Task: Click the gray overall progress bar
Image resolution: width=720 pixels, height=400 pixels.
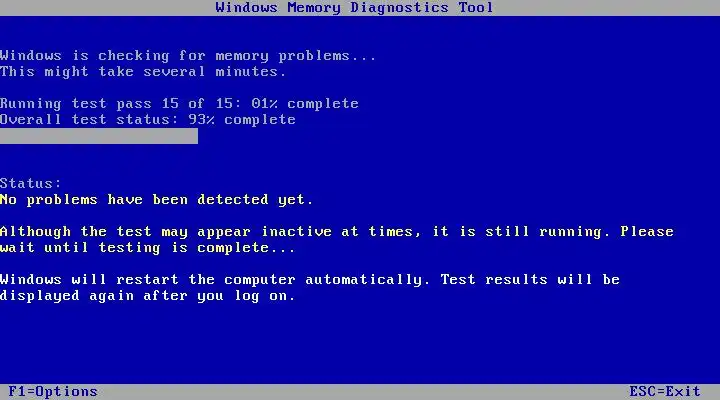Action: tap(99, 136)
